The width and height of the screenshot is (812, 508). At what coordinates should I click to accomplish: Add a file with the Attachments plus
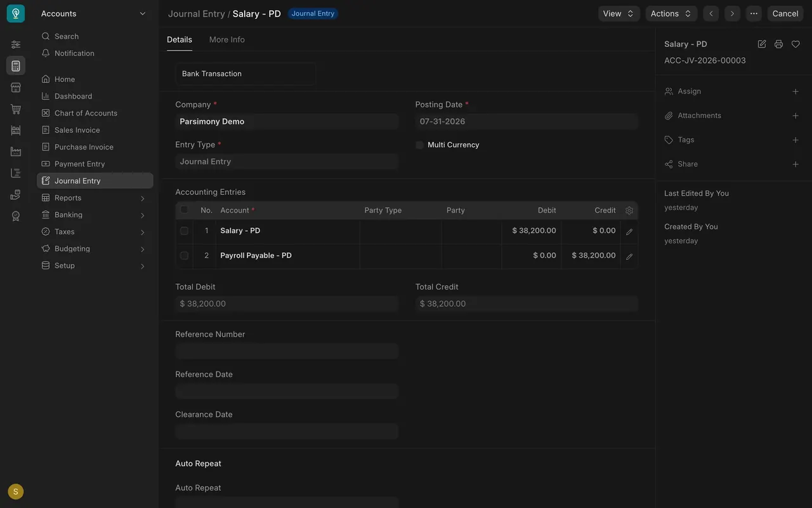pyautogui.click(x=796, y=116)
